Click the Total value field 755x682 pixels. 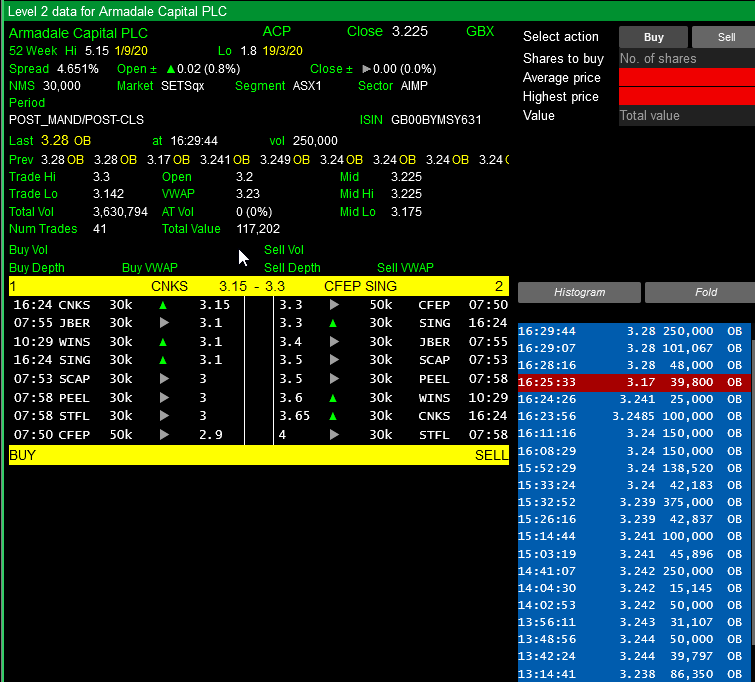(x=687, y=116)
